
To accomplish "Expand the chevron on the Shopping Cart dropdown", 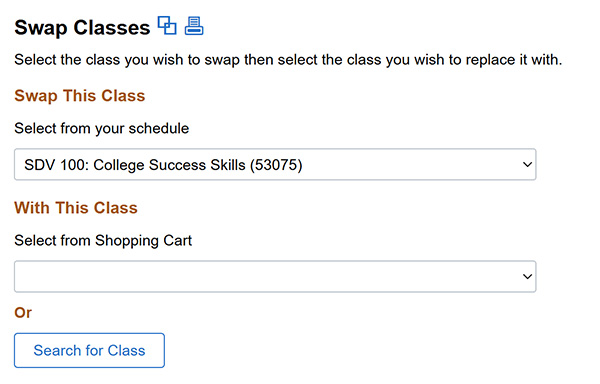I will click(x=527, y=277).
